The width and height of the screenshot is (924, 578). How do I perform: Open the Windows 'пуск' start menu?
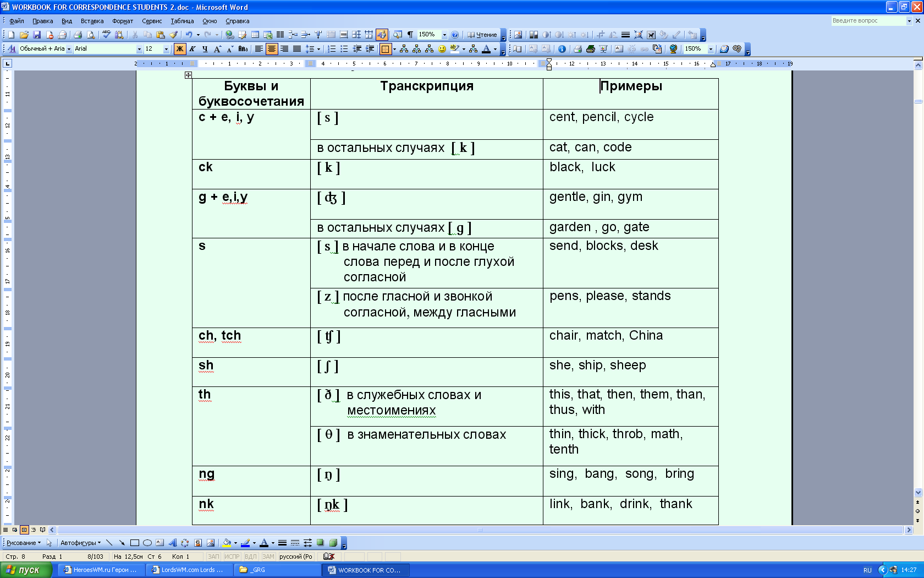pos(25,570)
